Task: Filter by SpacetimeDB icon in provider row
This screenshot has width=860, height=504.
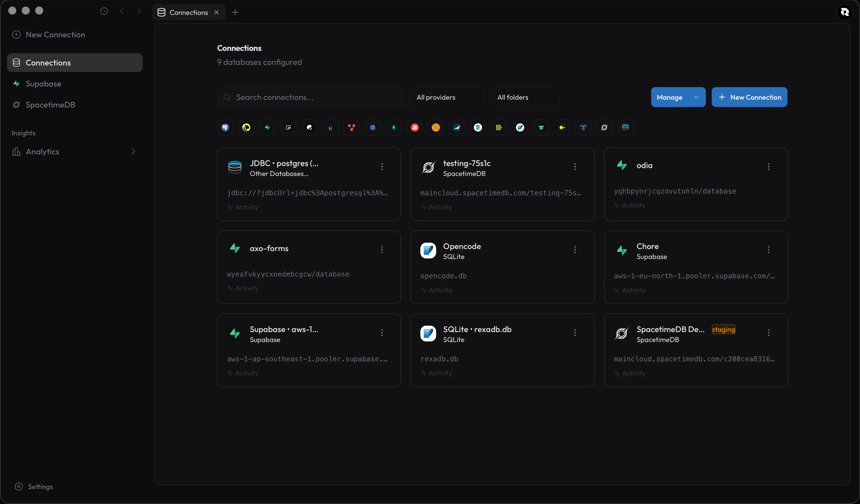Action: (x=604, y=127)
